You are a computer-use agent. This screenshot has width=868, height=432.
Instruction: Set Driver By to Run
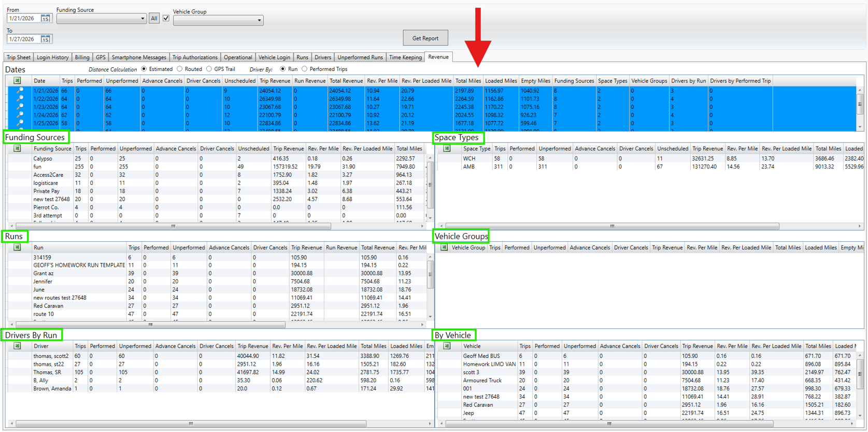282,69
